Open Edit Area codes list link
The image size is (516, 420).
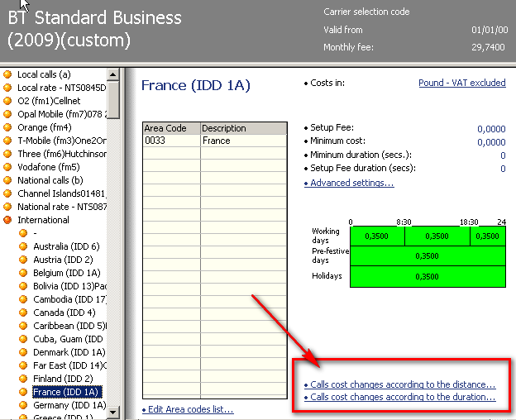point(191,409)
